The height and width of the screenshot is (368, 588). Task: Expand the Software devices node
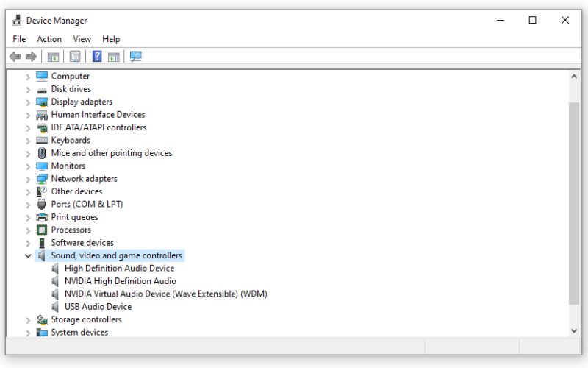pyautogui.click(x=28, y=244)
